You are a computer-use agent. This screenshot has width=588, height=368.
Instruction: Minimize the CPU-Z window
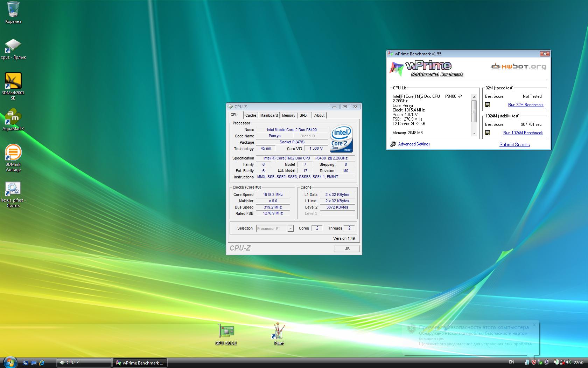coord(334,107)
